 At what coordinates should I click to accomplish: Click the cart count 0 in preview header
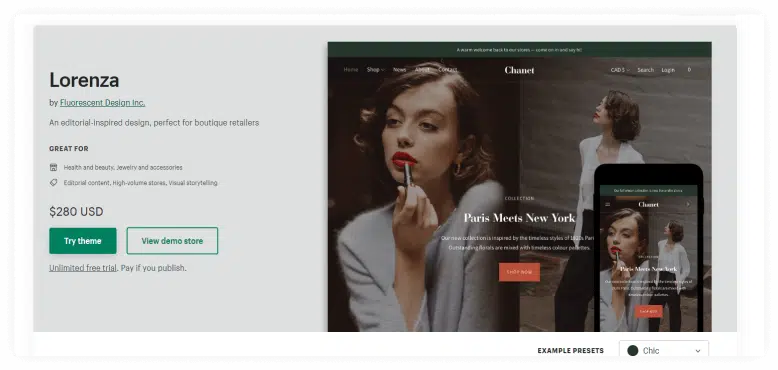tap(689, 70)
